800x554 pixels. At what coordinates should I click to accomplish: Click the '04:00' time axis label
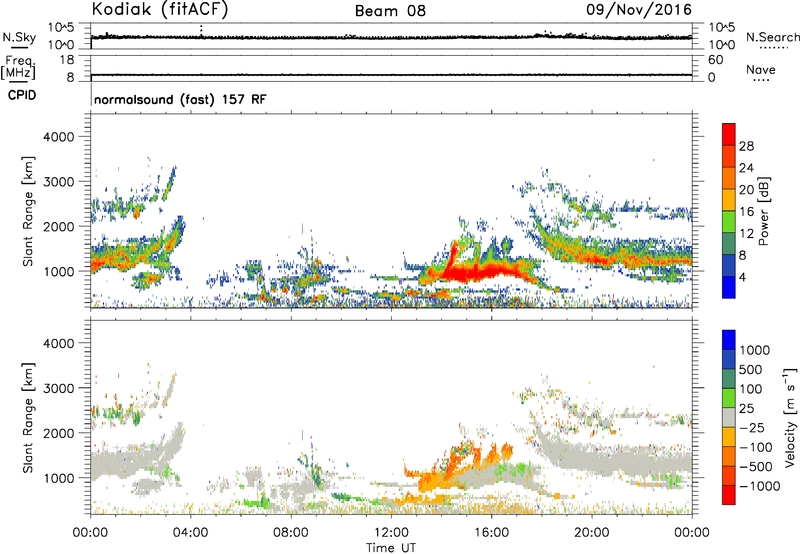[x=190, y=533]
